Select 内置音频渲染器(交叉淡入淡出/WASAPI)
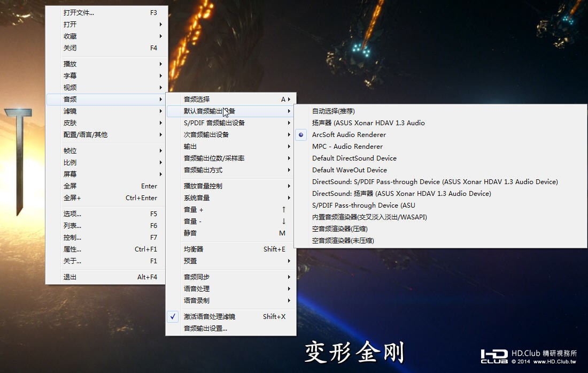588x373 pixels. pyautogui.click(x=440, y=217)
